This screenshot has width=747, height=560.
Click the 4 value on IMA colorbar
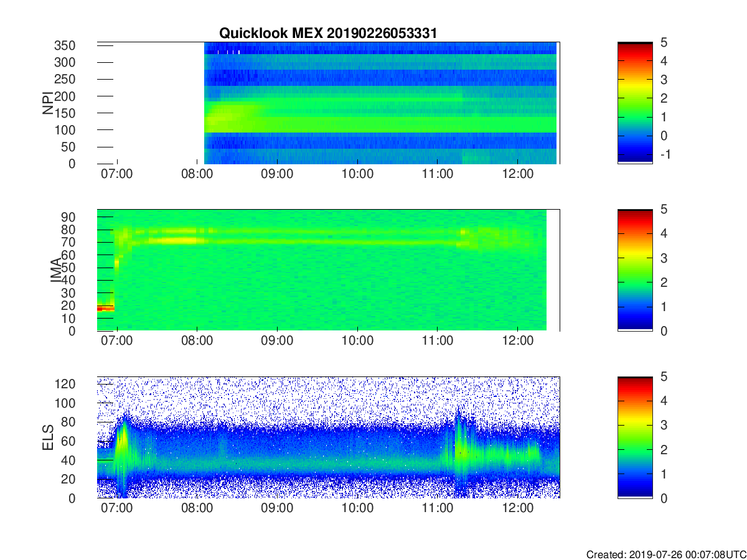point(664,234)
